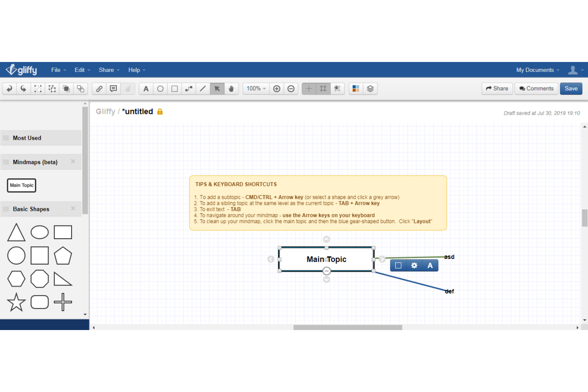Click the Zoom out minus icon
This screenshot has height=392, width=588.
click(291, 89)
